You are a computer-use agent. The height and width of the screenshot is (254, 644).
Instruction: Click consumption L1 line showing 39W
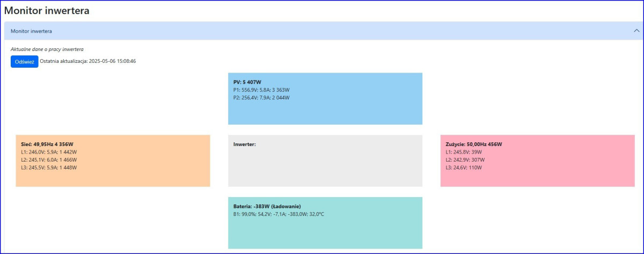tap(463, 152)
